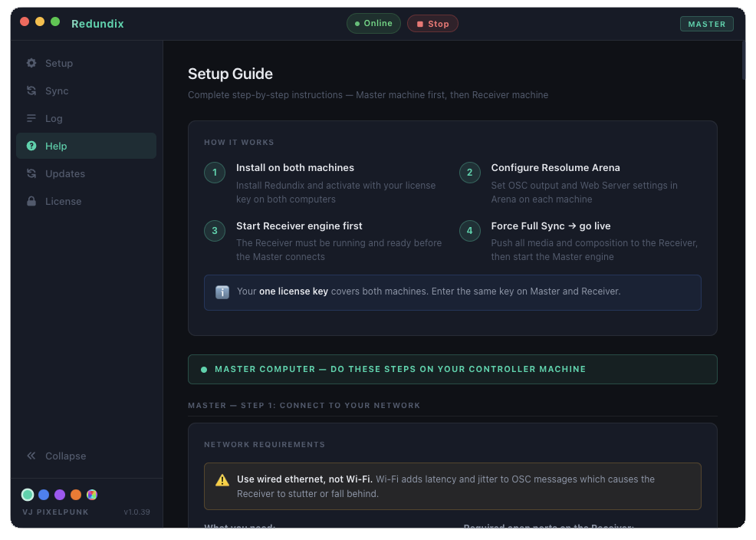
Task: Click the 'HOW IT WORKS' label
Action: [239, 142]
